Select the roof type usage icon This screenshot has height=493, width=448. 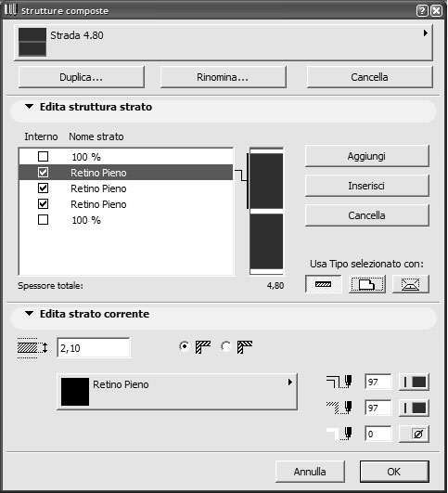click(x=411, y=284)
